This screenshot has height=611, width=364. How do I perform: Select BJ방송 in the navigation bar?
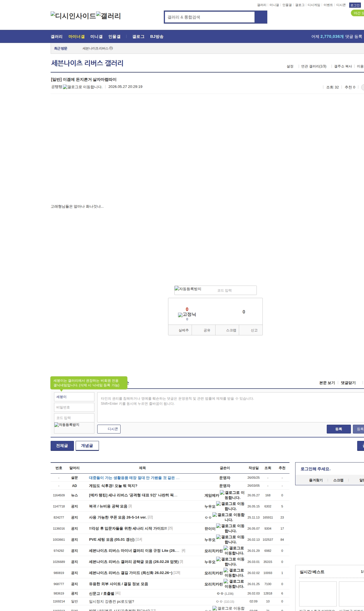[x=157, y=36]
